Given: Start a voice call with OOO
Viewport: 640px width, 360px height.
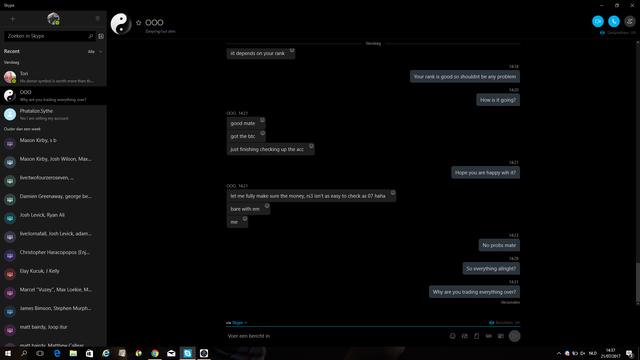Looking at the screenshot, I should (613, 21).
